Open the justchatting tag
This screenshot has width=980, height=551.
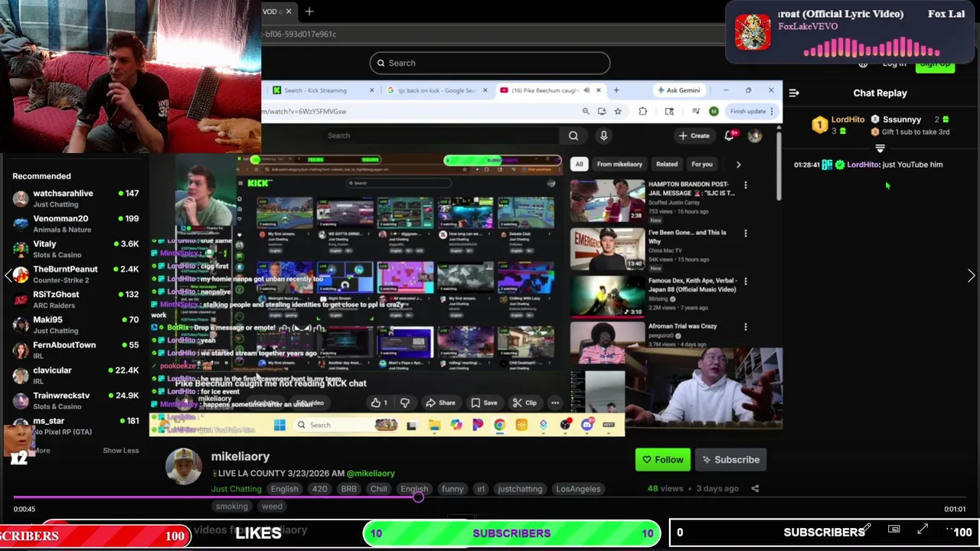click(x=520, y=489)
